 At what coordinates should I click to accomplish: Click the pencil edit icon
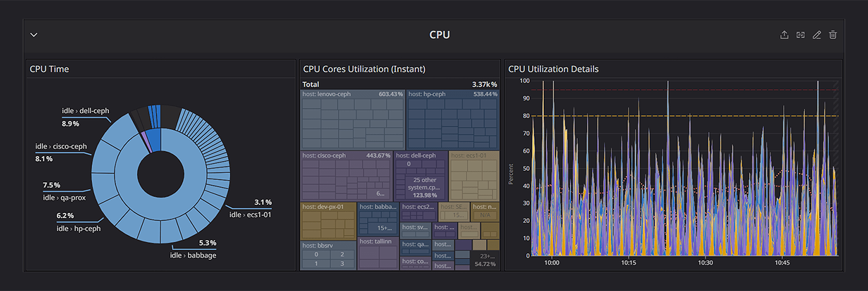click(x=817, y=35)
